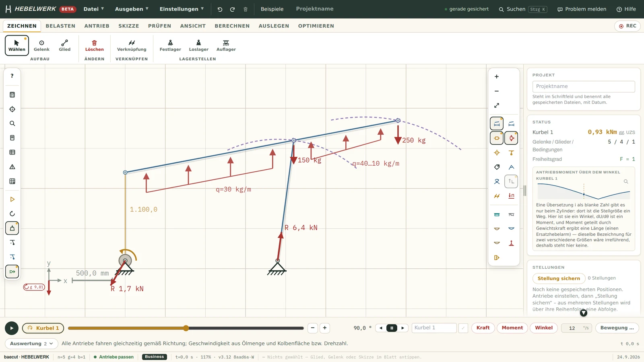Image resolution: width=644 pixels, height=362 pixels.
Task: Click the Projektname input field in panel
Action: [584, 86]
